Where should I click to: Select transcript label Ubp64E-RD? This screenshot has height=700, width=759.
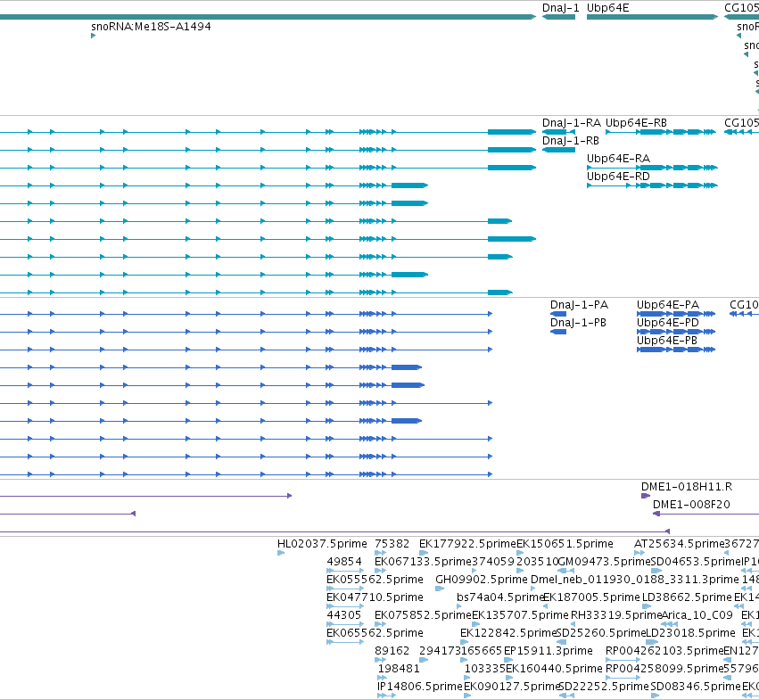click(618, 177)
